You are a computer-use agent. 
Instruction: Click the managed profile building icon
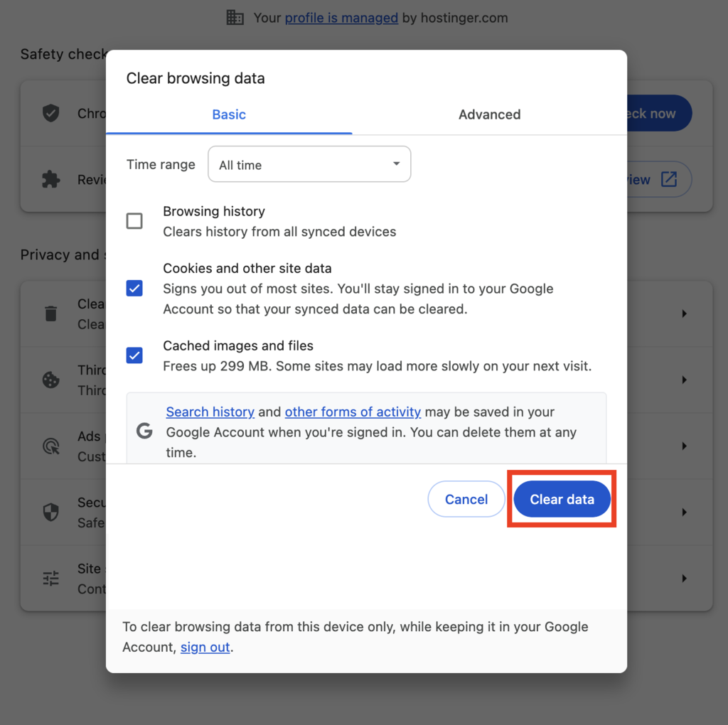[x=235, y=18]
